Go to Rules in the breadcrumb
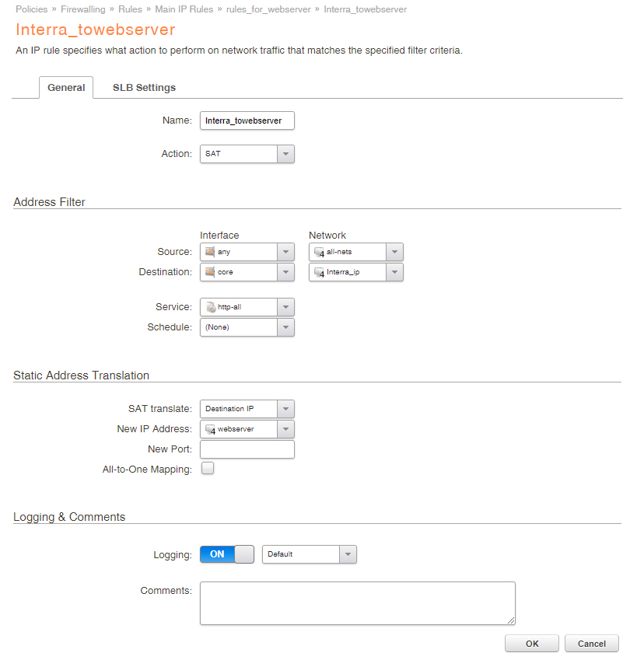The width and height of the screenshot is (644, 667). pyautogui.click(x=130, y=9)
